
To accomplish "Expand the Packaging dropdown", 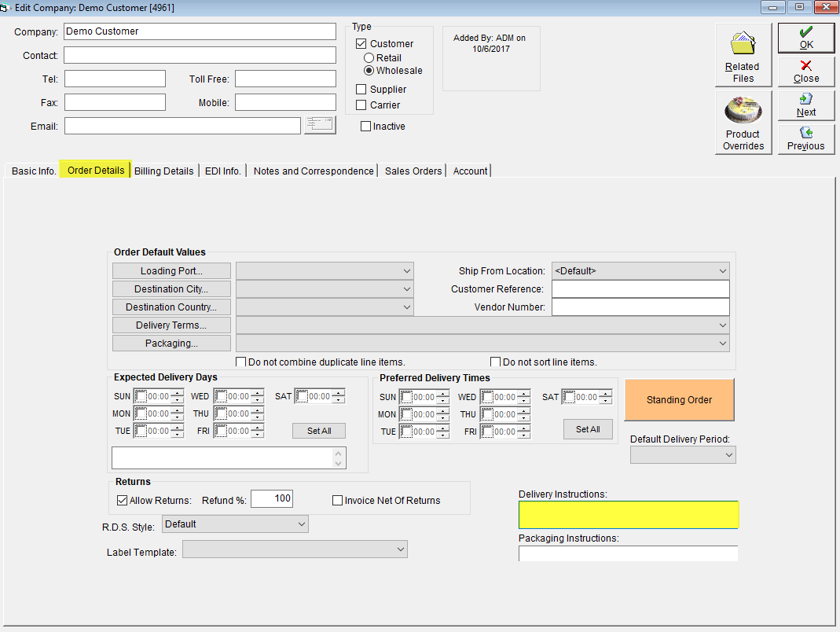I will (482, 343).
